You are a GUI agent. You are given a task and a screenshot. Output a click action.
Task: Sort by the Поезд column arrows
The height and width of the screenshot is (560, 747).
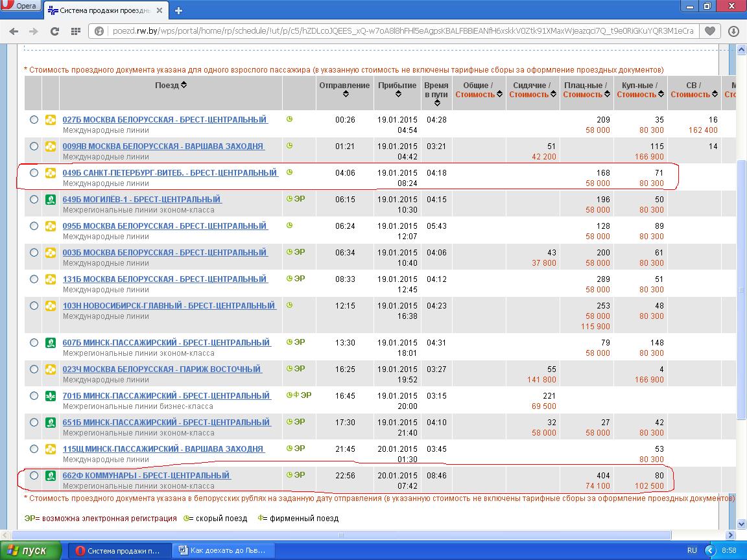tap(184, 85)
